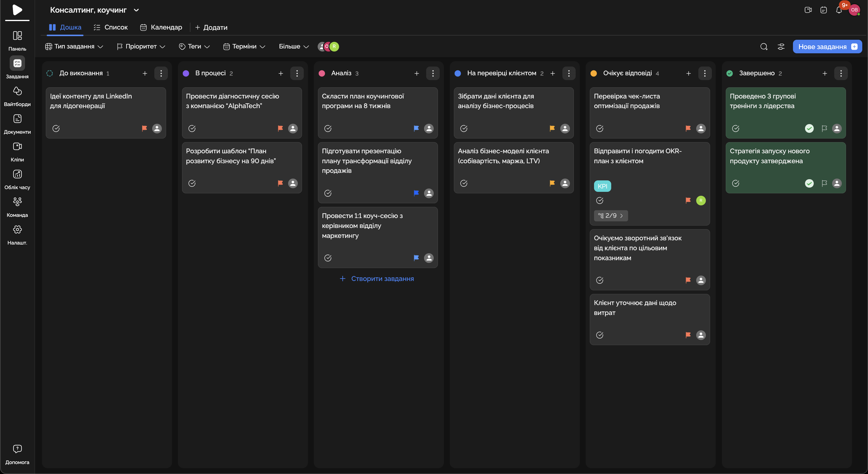Uncheck green completed mark on "Стратегія запуску" card
The height and width of the screenshot is (474, 868).
click(809, 183)
